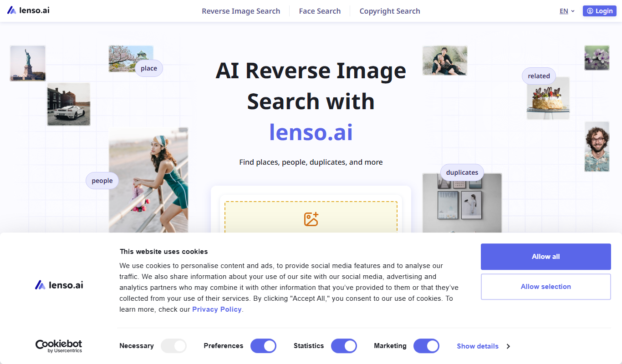
Task: Open the Cookiebot by Usercentrics logo
Action: 59,346
